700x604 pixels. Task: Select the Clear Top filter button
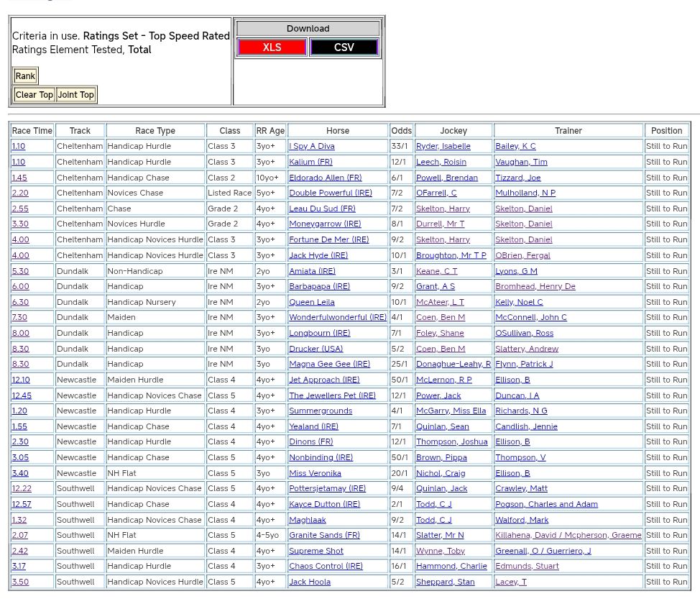(x=34, y=95)
